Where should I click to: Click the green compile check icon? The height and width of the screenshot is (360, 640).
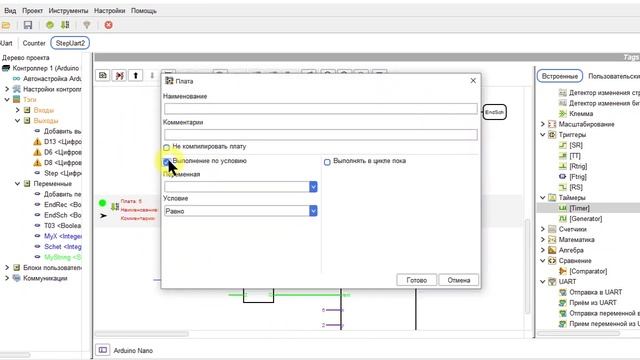(x=50, y=25)
